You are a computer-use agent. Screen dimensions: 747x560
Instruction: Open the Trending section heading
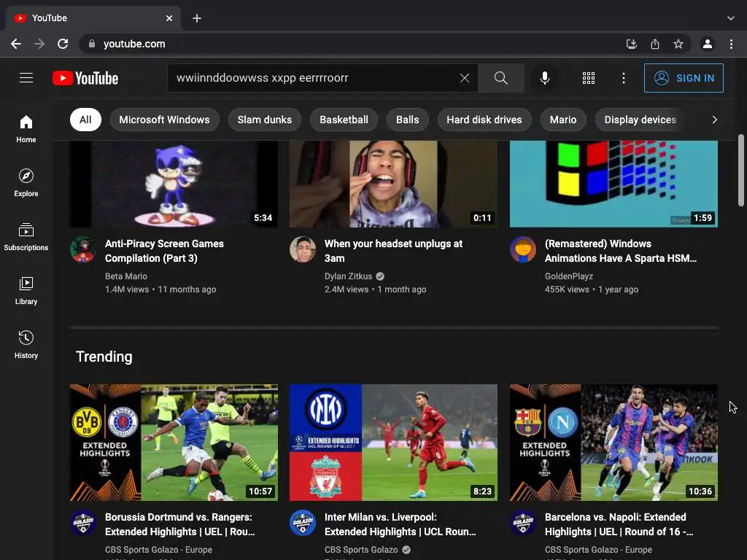coord(104,357)
